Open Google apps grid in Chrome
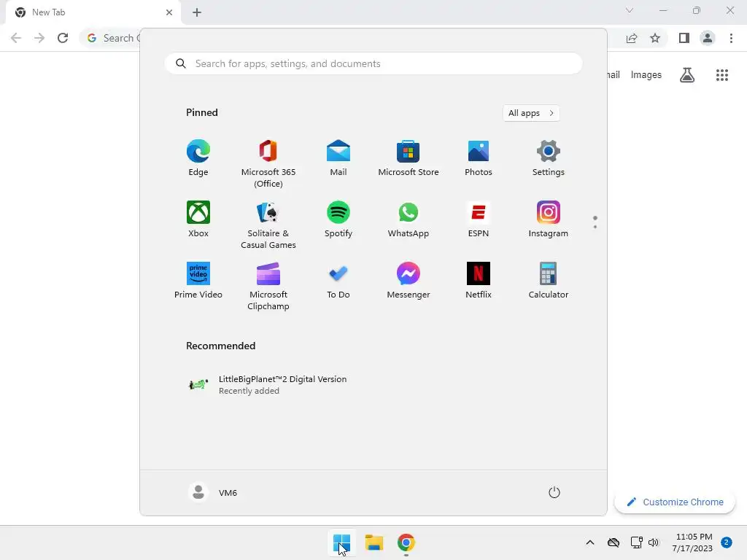Screen dimensions: 747x560 click(722, 75)
